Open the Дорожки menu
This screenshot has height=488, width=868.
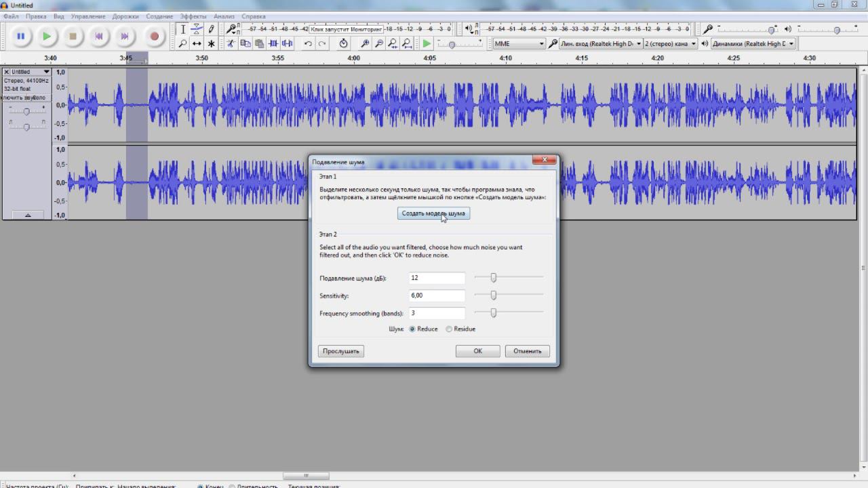coord(125,16)
